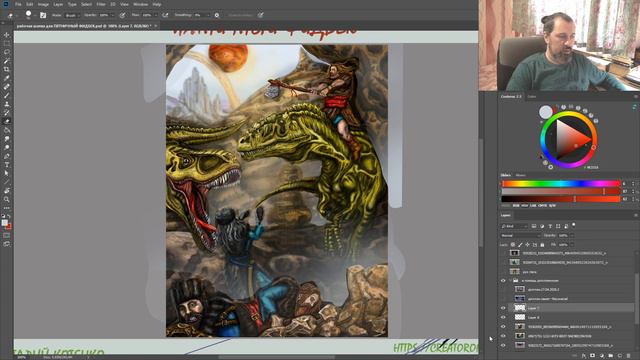The width and height of the screenshot is (640, 360).
Task: Toggle the lock all padlock button
Action: pos(542,244)
